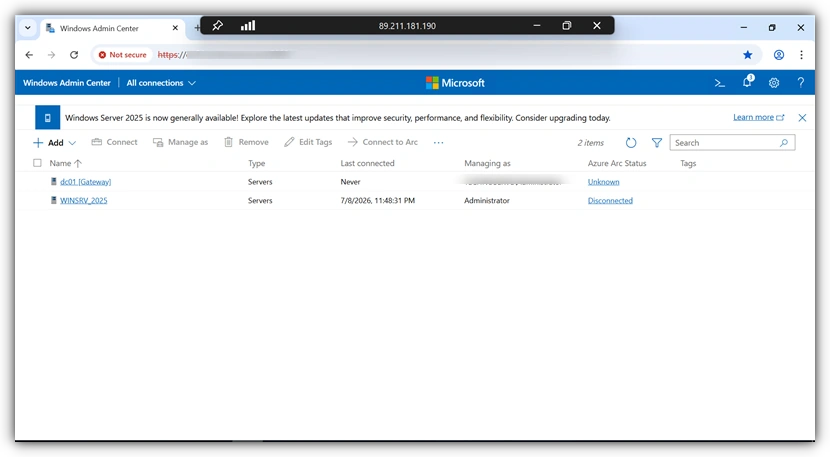Pin the remote session bar
This screenshot has width=830, height=457.
(x=217, y=25)
